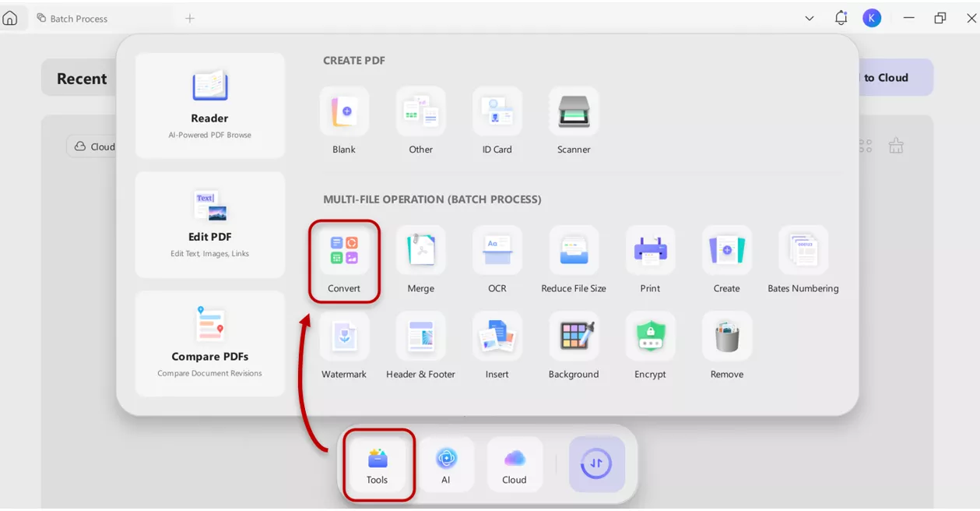The image size is (980, 511).
Task: Check notifications via the bell icon
Action: point(841,17)
